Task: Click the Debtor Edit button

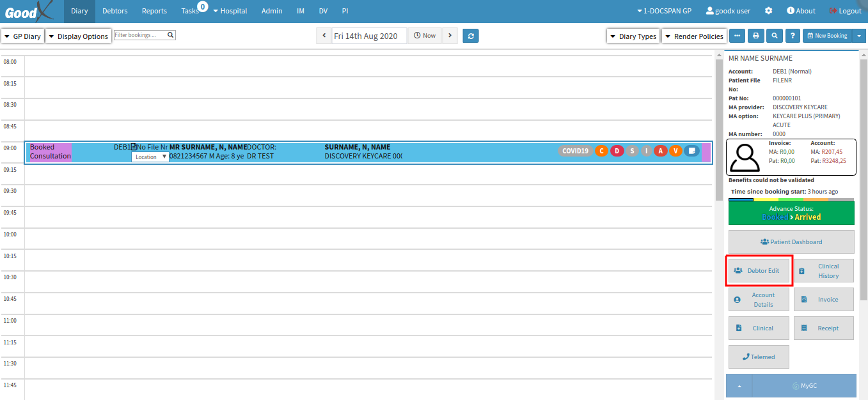Action: [759, 271]
